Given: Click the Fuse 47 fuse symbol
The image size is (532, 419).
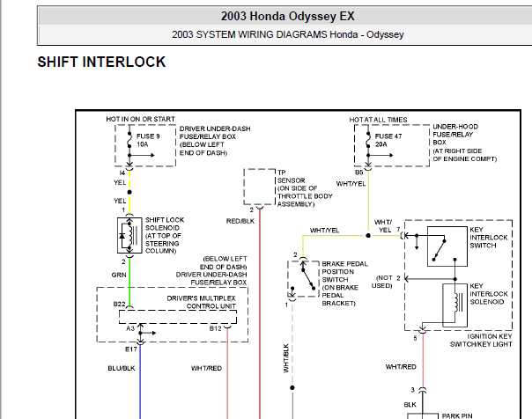Looking at the screenshot, I should pos(368,139).
